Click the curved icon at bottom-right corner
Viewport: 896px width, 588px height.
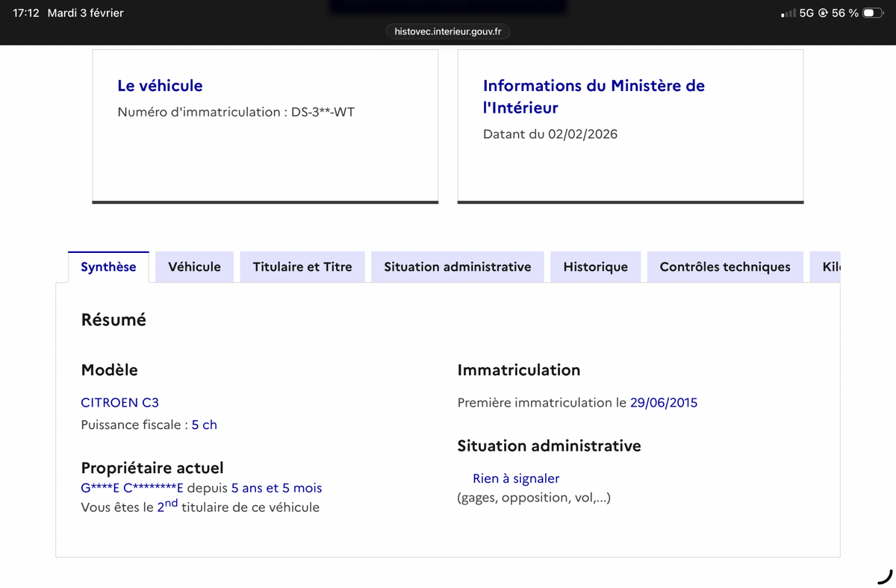[x=884, y=576]
